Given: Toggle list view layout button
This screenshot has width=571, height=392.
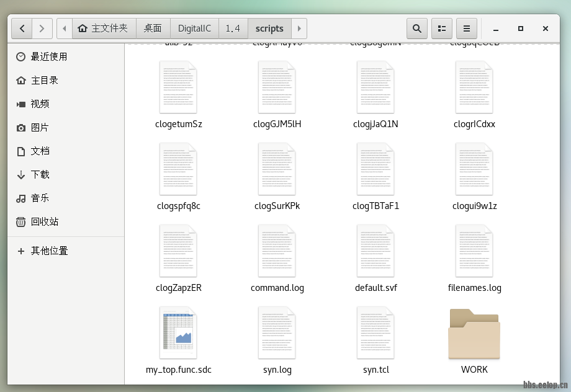Looking at the screenshot, I should (442, 29).
